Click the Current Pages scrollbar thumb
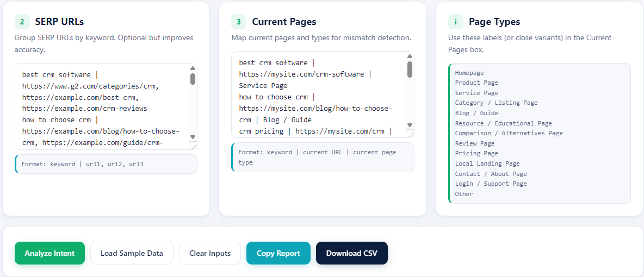Image resolution: width=644 pixels, height=277 pixels. pos(410,70)
